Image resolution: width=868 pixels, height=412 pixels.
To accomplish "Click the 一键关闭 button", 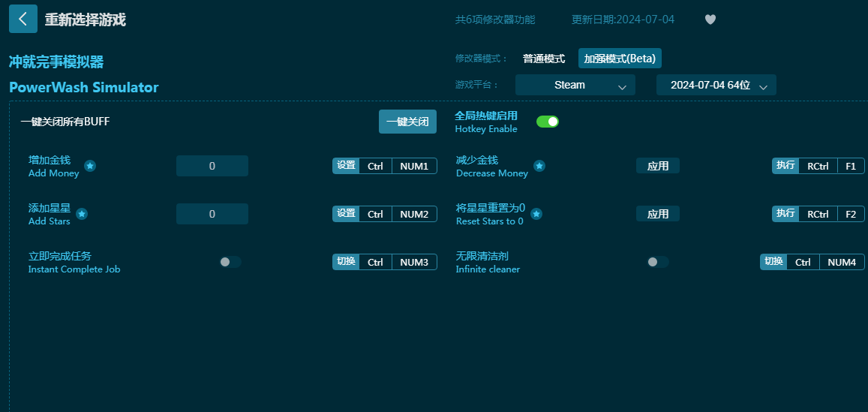I will [407, 122].
